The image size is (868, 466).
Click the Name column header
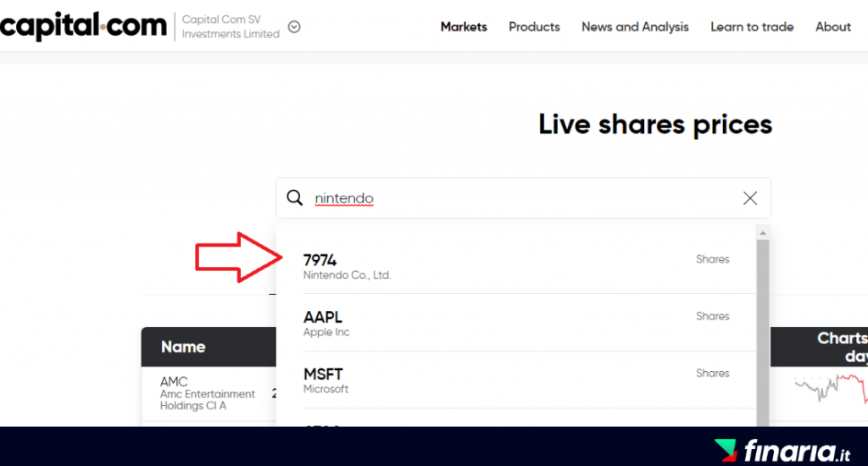tap(183, 347)
